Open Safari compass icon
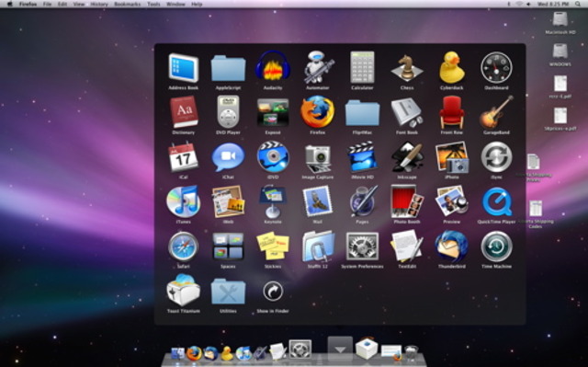Image resolution: width=588 pixels, height=367 pixels. pyautogui.click(x=183, y=247)
